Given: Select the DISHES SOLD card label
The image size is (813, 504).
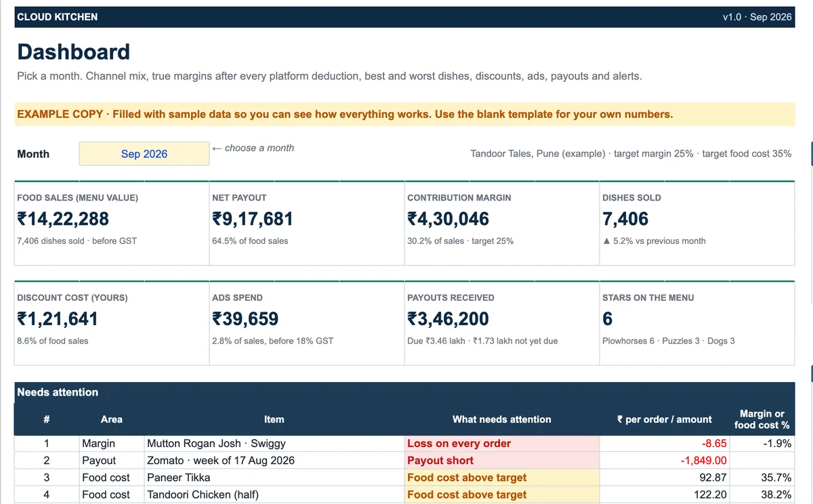Looking at the screenshot, I should (x=631, y=198).
